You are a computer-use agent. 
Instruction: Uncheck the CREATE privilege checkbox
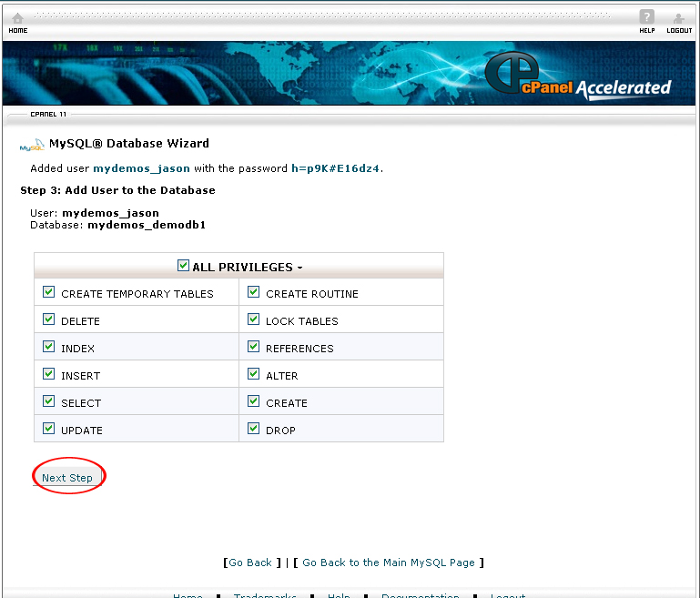coord(254,400)
